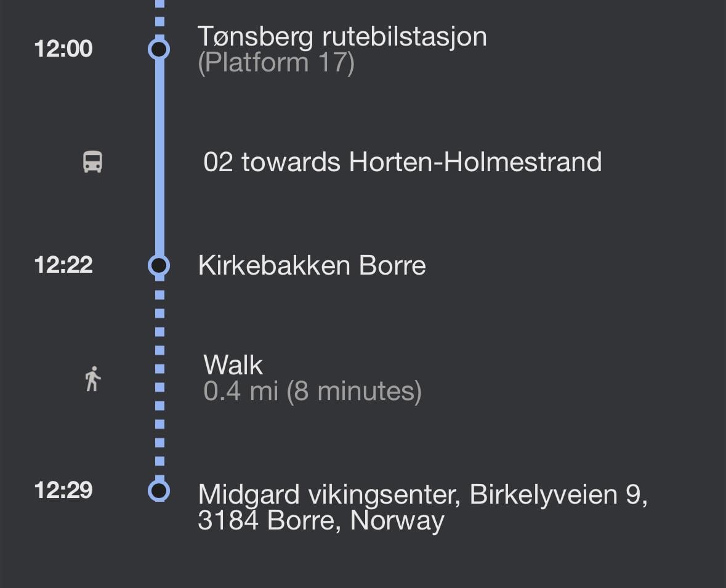
Task: Click the dotted walking route line below Kirkebakken
Action: [x=159, y=377]
